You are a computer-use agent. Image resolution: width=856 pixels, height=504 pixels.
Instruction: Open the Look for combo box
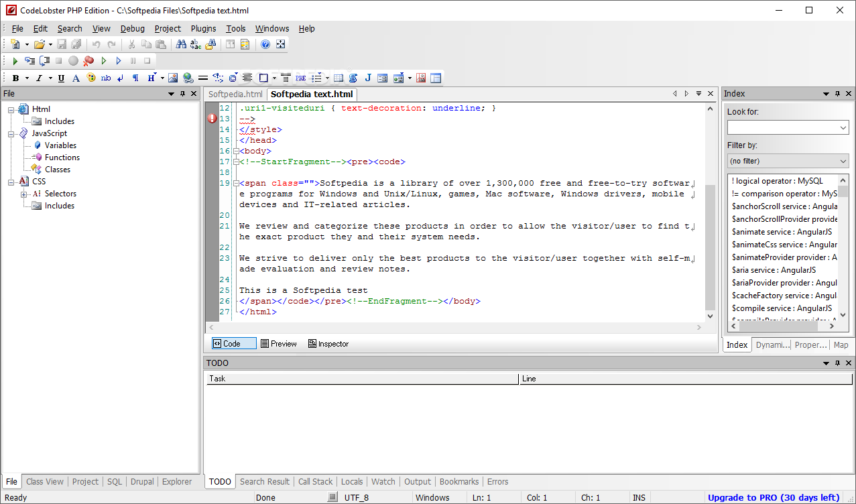pyautogui.click(x=788, y=127)
